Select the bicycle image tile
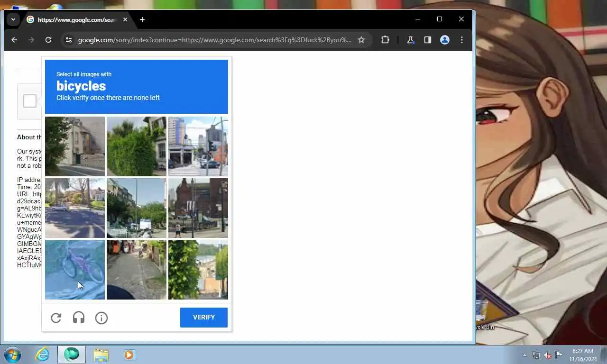 coord(75,270)
